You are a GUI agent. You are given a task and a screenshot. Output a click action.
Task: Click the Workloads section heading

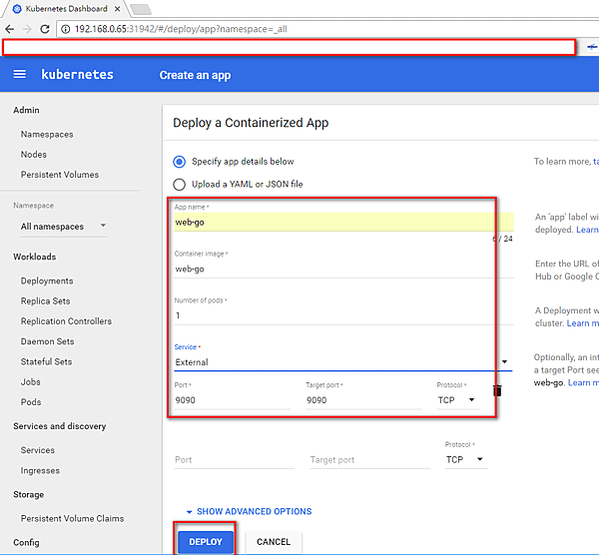35,257
